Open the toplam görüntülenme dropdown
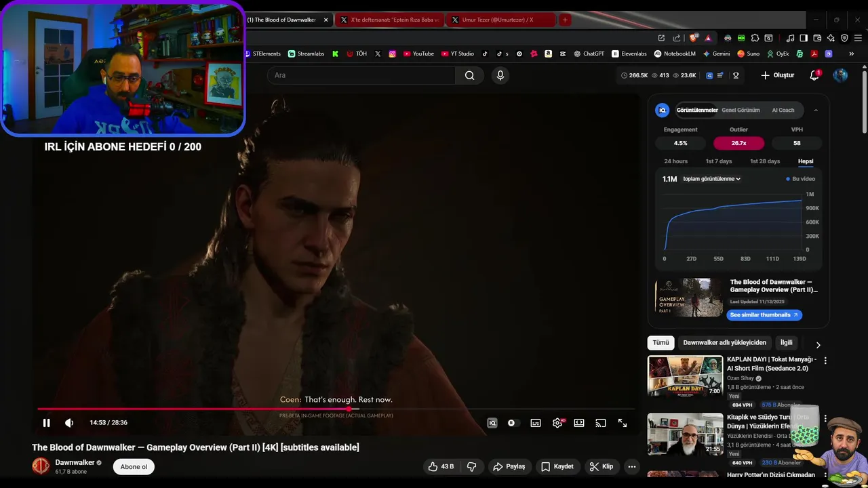The height and width of the screenshot is (488, 868). tap(711, 179)
